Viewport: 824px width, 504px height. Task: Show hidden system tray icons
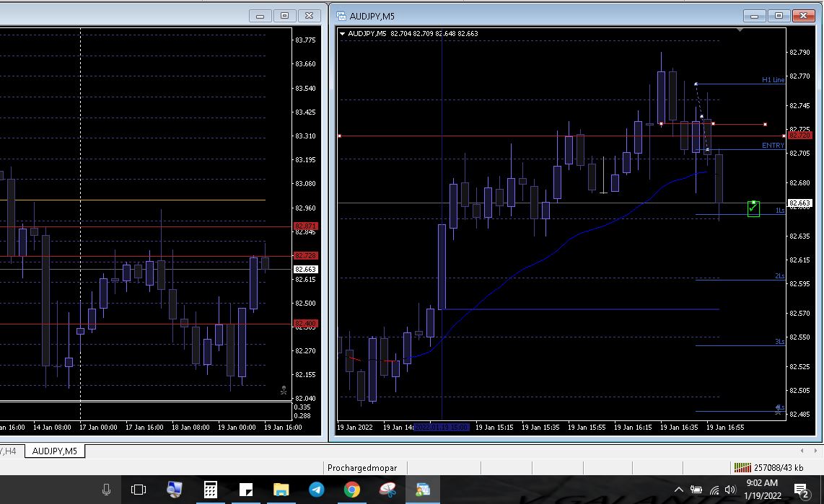click(678, 490)
